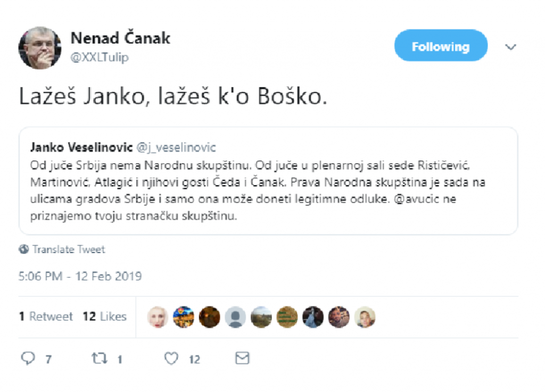Open @j_veselinovic's profile handle
Screen dimensions: 545x392
pos(178,148)
